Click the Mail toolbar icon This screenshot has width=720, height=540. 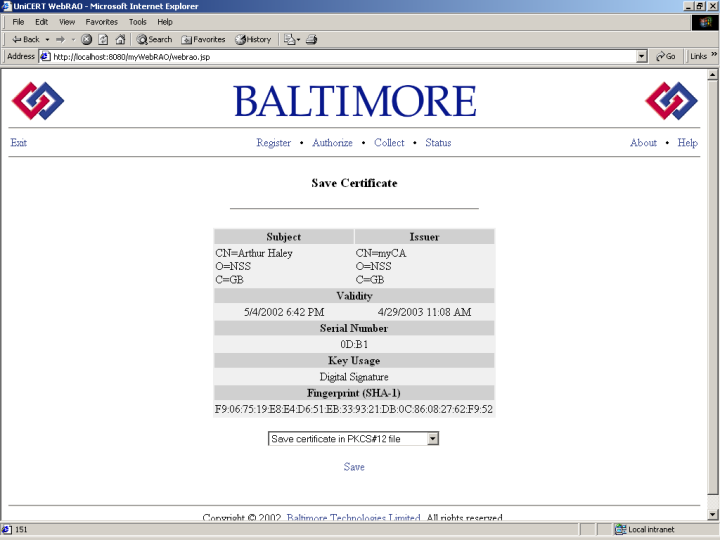(x=289, y=39)
